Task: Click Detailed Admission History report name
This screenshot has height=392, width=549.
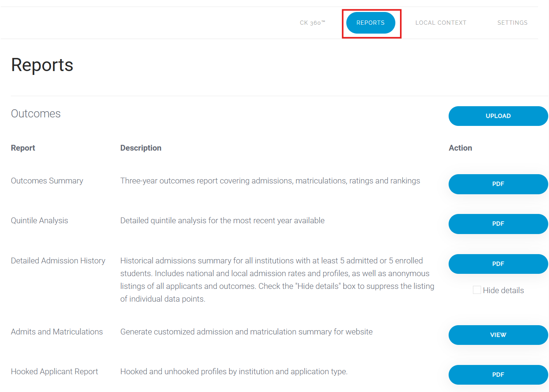Action: [58, 261]
